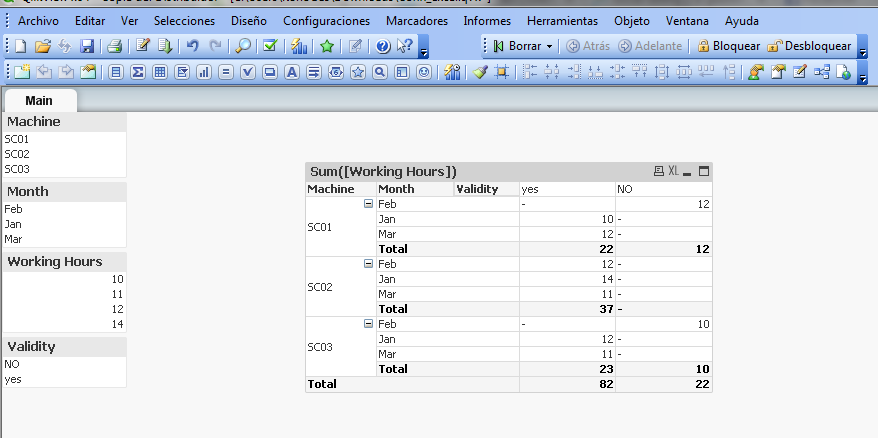Click the Print icon in toolbar
This screenshot has width=878, height=438.
(114, 46)
